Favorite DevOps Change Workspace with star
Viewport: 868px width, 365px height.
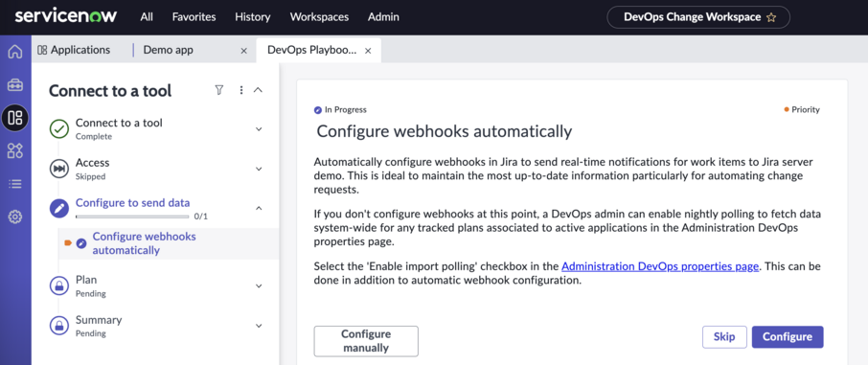pos(771,17)
